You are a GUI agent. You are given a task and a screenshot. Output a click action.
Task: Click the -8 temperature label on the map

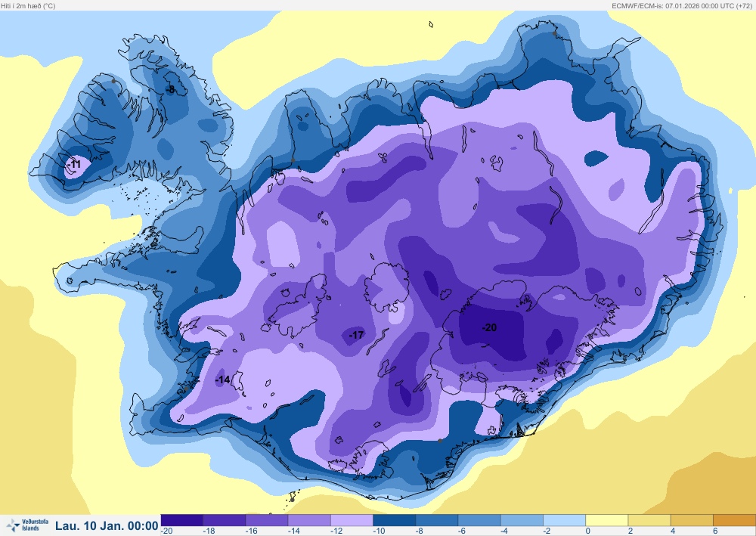coord(170,89)
